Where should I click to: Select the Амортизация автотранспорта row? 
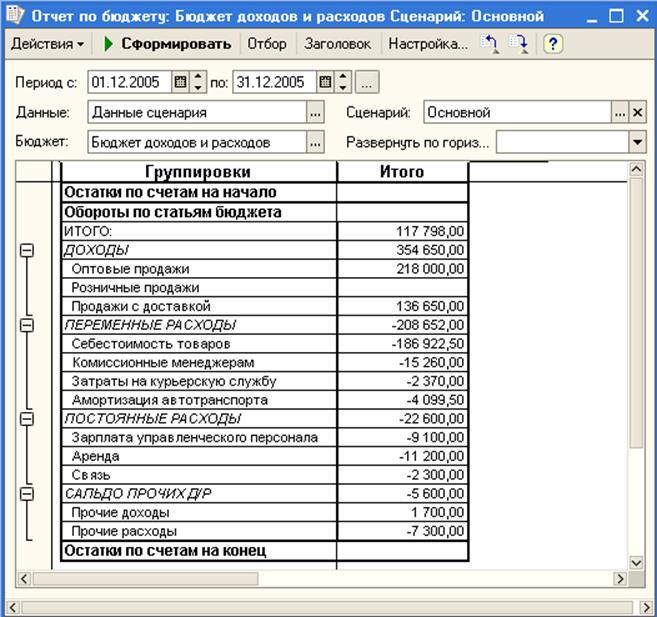(264, 400)
